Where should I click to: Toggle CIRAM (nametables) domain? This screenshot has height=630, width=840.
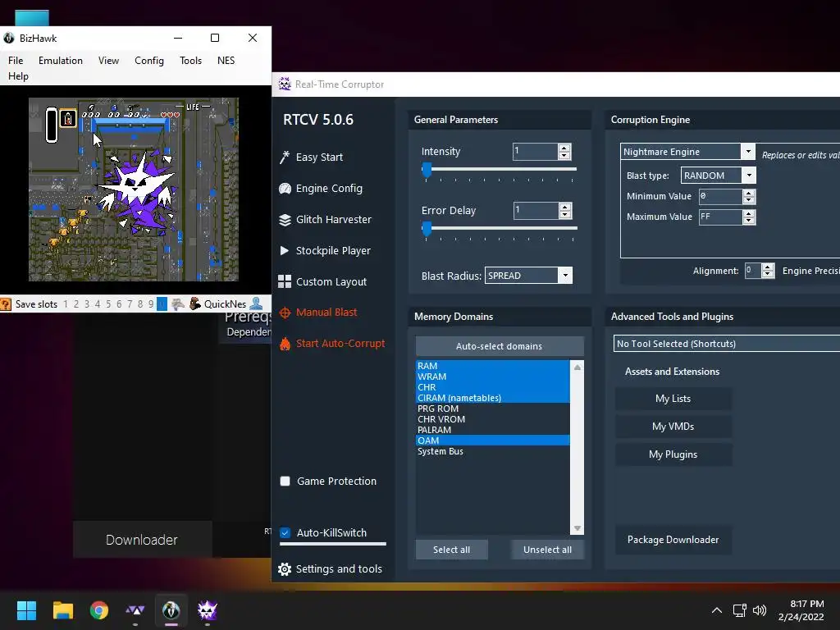coord(492,398)
